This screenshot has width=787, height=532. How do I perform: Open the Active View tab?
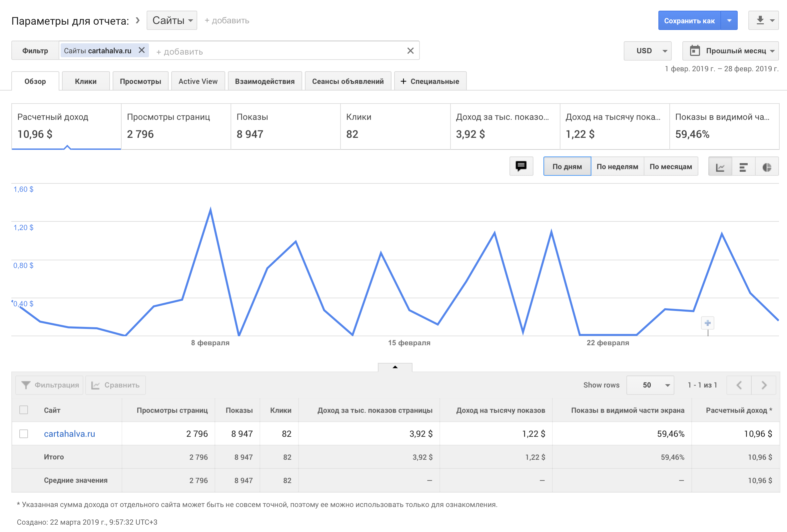tap(198, 81)
